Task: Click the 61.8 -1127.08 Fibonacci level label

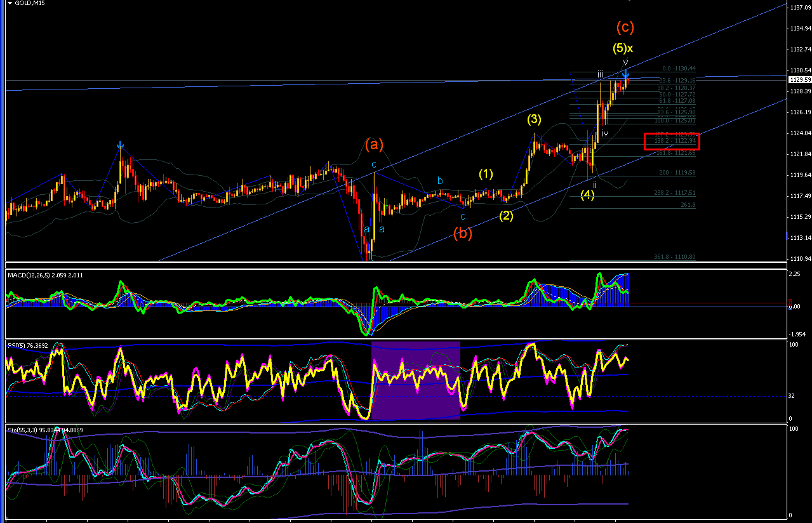Action: tap(677, 100)
